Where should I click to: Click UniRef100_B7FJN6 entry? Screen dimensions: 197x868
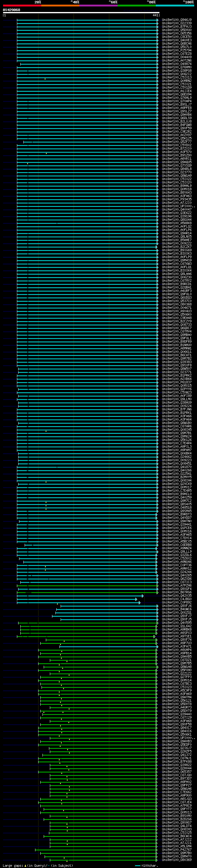pos(176,410)
